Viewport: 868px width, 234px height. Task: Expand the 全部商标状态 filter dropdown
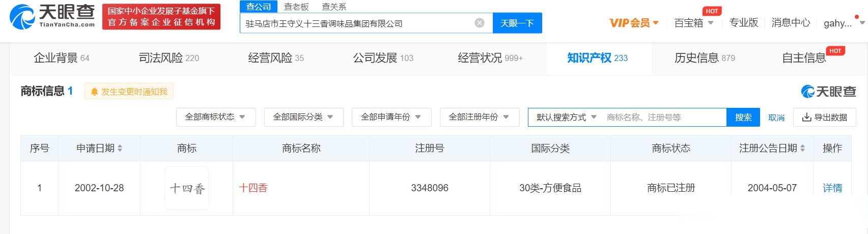coord(216,117)
